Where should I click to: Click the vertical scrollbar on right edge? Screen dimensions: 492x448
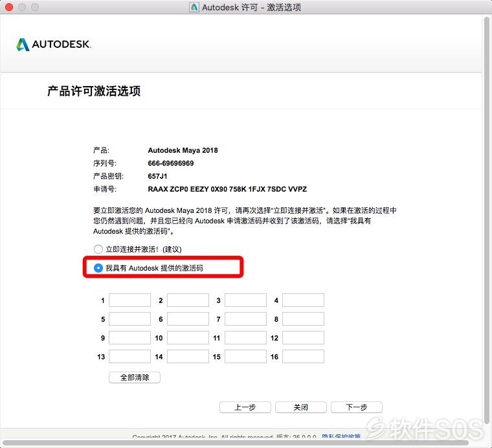(x=487, y=219)
